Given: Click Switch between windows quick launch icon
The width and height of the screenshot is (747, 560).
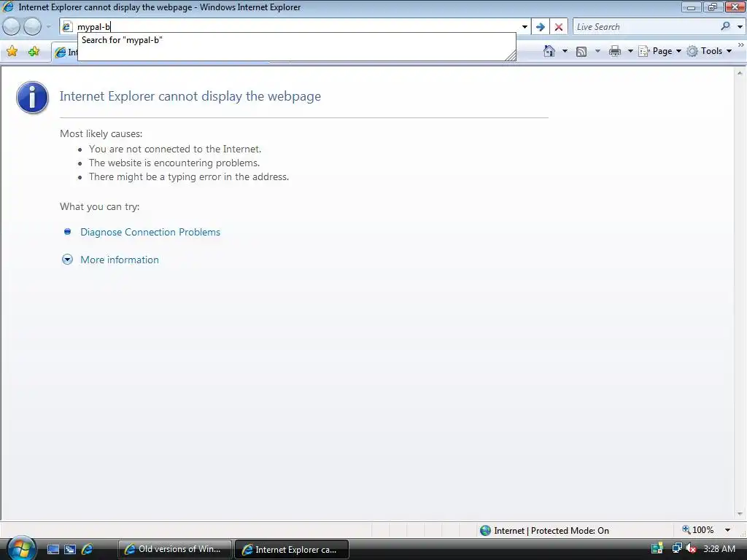Looking at the screenshot, I should coord(70,549).
